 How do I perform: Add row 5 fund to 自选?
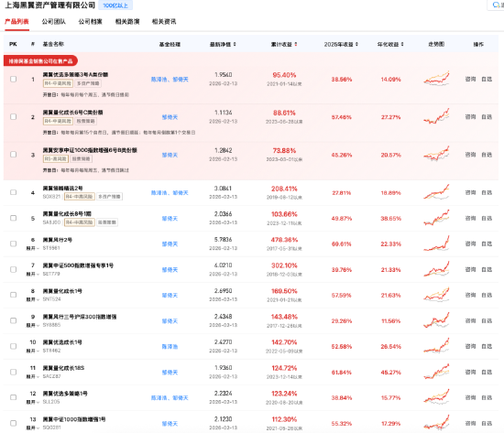click(x=487, y=218)
